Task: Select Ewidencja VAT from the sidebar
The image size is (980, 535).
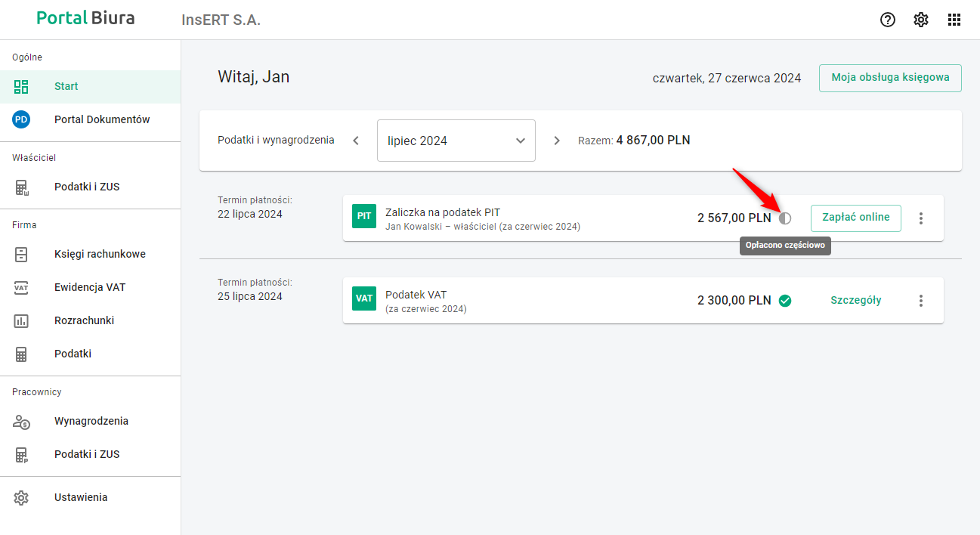Action: pos(90,287)
